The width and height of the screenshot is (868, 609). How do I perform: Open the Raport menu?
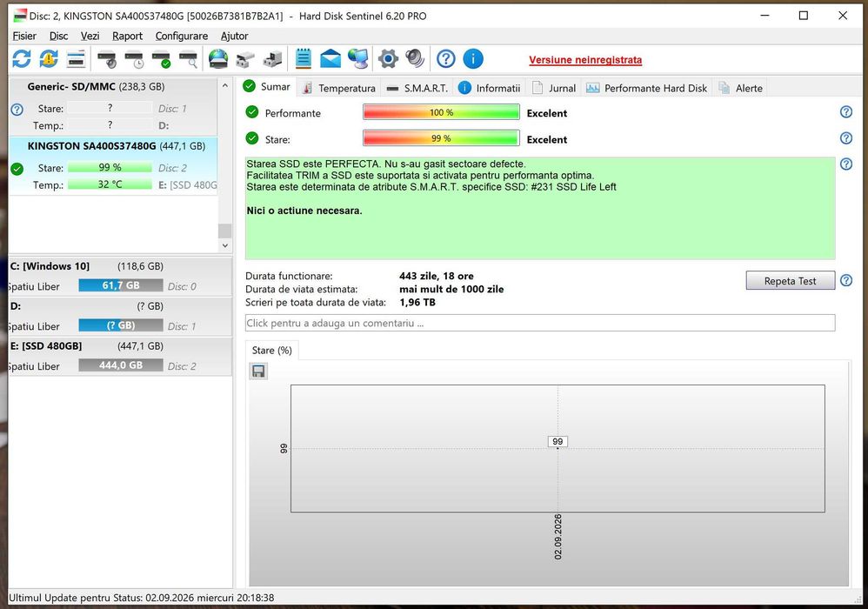point(127,36)
